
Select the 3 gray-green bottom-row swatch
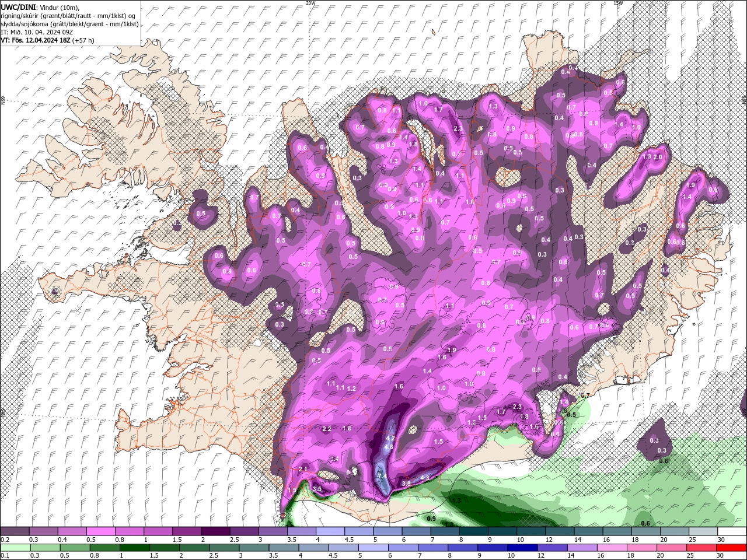click(254, 548)
